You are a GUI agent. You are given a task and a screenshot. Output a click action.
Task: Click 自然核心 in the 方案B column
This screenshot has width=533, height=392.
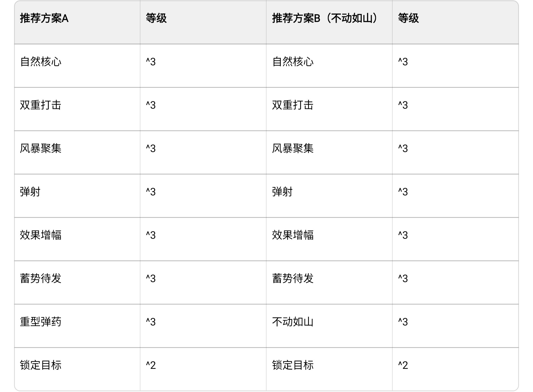pyautogui.click(x=293, y=62)
